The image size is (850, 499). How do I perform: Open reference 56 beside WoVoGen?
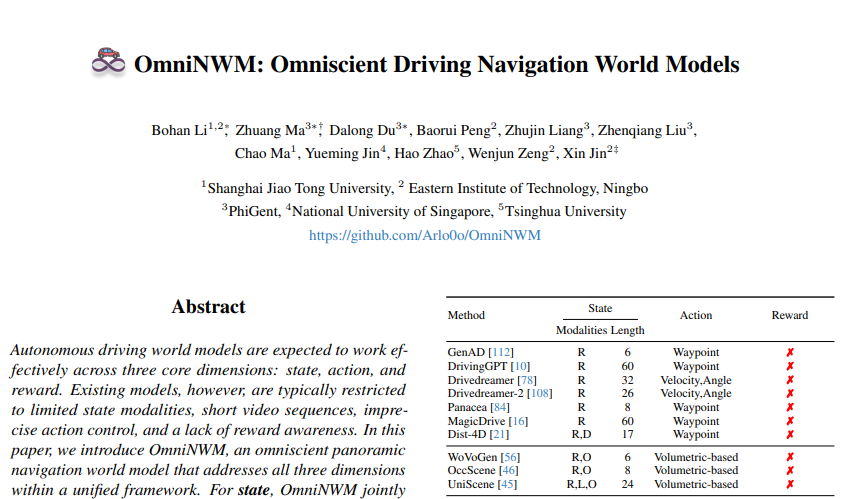coord(509,456)
